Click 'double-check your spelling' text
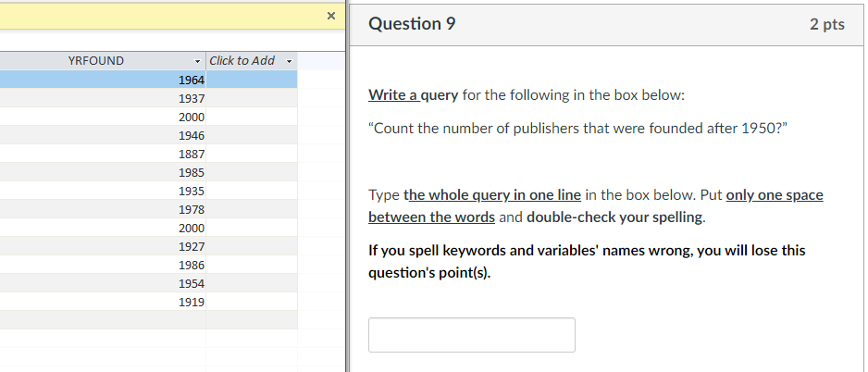 tap(614, 217)
